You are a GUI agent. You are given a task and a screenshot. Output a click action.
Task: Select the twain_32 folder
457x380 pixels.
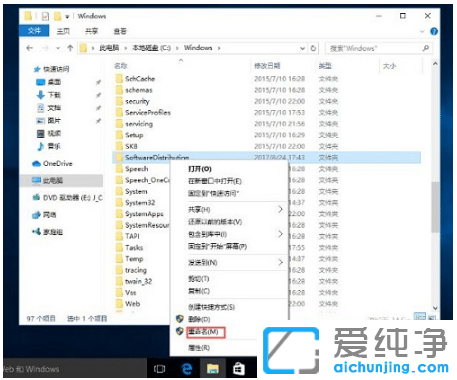tap(138, 281)
